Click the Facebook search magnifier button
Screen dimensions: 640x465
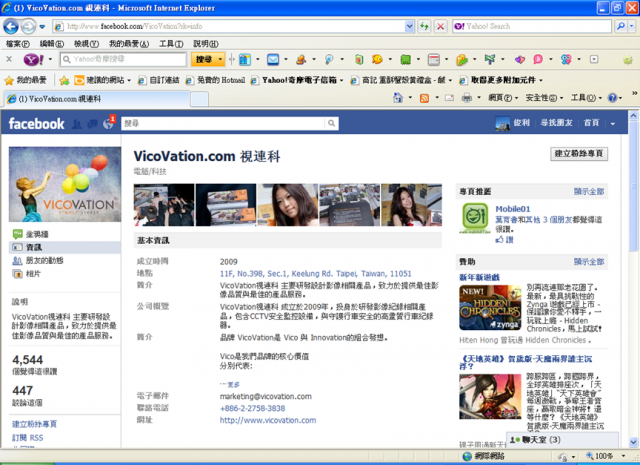click(x=331, y=123)
